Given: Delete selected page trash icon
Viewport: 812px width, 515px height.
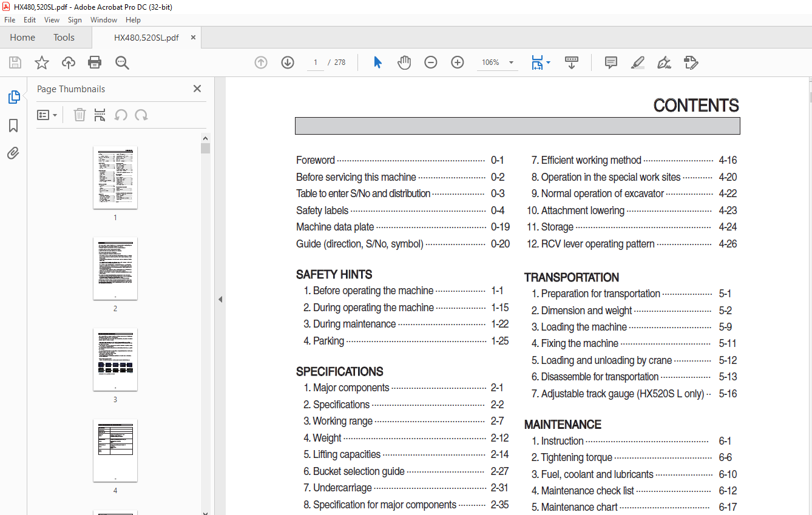Looking at the screenshot, I should (80, 115).
